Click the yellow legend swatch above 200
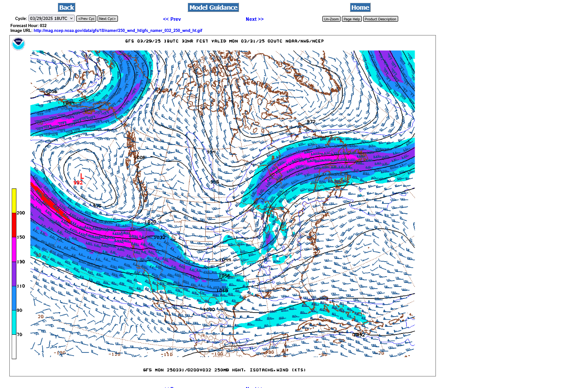The height and width of the screenshot is (388, 588). 14,201
